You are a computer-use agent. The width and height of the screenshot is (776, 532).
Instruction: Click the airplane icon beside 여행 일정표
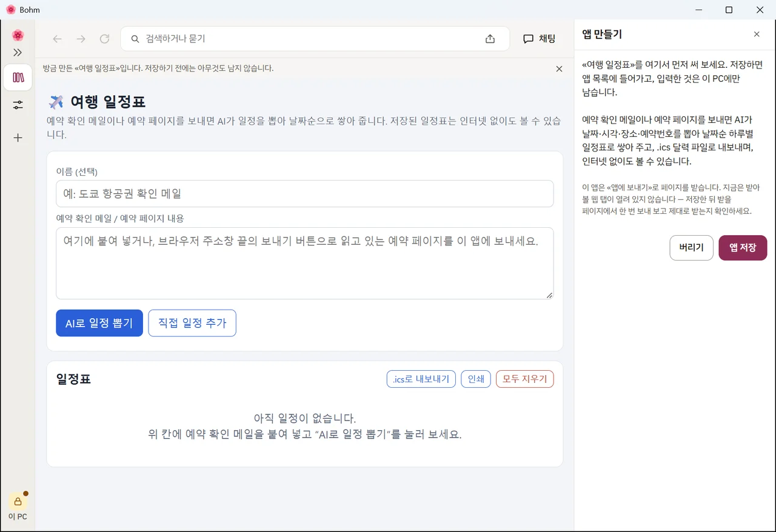56,102
